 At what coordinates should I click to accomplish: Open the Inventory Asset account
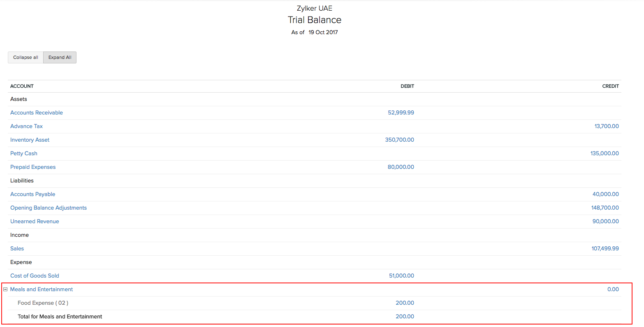(x=30, y=140)
